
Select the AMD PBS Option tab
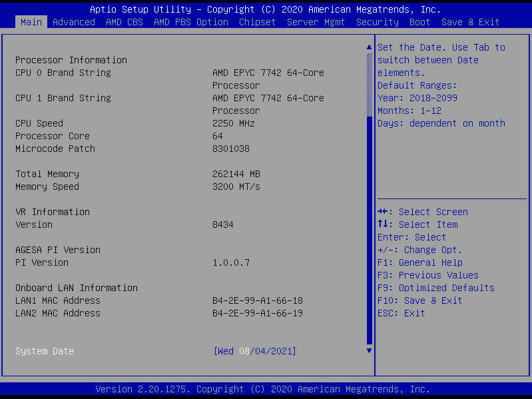(x=190, y=22)
